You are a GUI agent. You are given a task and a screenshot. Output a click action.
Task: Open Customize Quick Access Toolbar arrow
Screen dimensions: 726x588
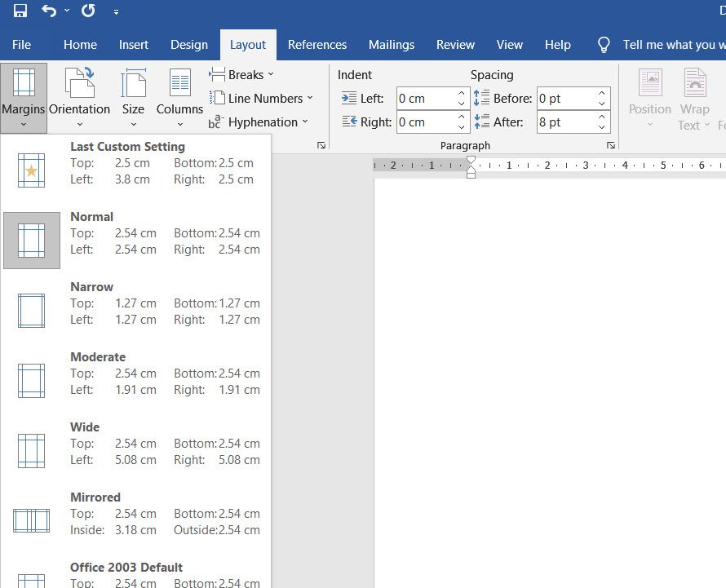coord(116,12)
